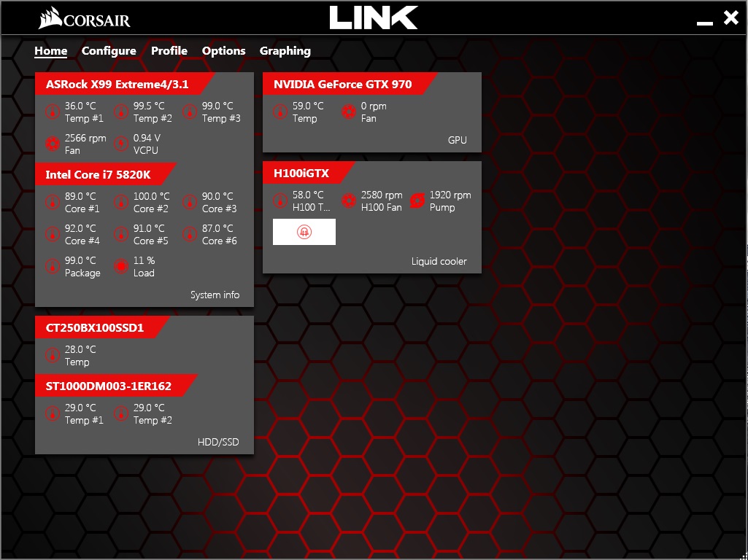Open the Configure tab
Screen dimensions: 748x560
(x=109, y=51)
